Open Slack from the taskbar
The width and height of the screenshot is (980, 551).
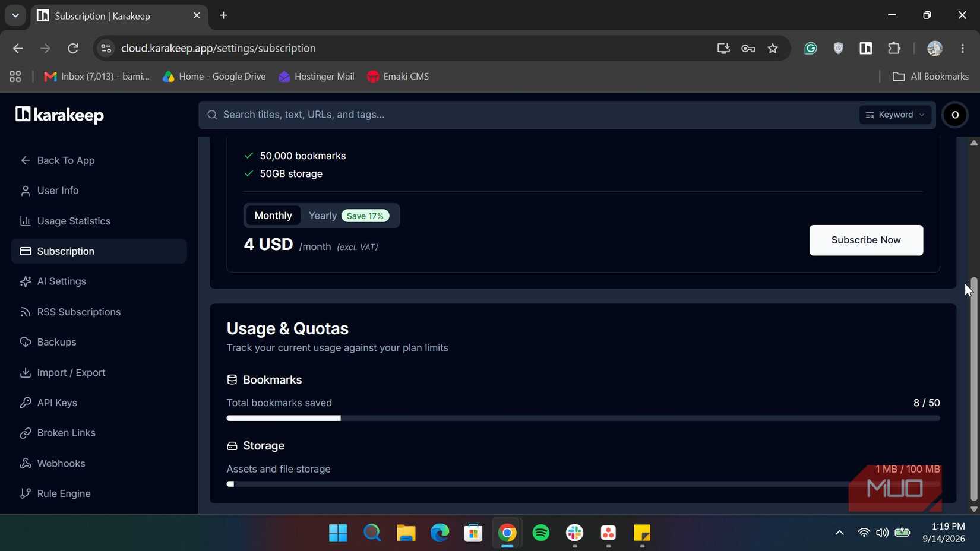(x=575, y=533)
